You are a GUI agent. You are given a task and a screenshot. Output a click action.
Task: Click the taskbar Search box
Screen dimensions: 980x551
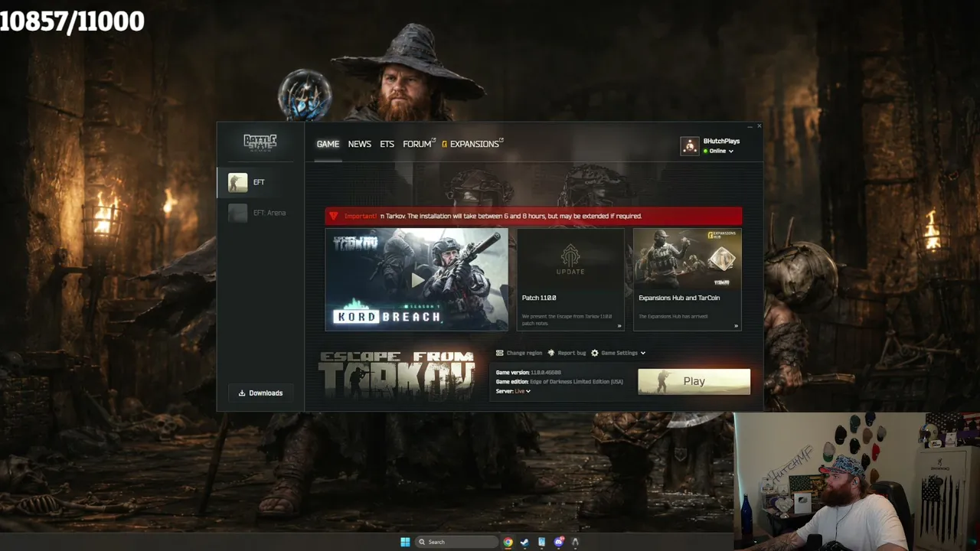point(456,542)
